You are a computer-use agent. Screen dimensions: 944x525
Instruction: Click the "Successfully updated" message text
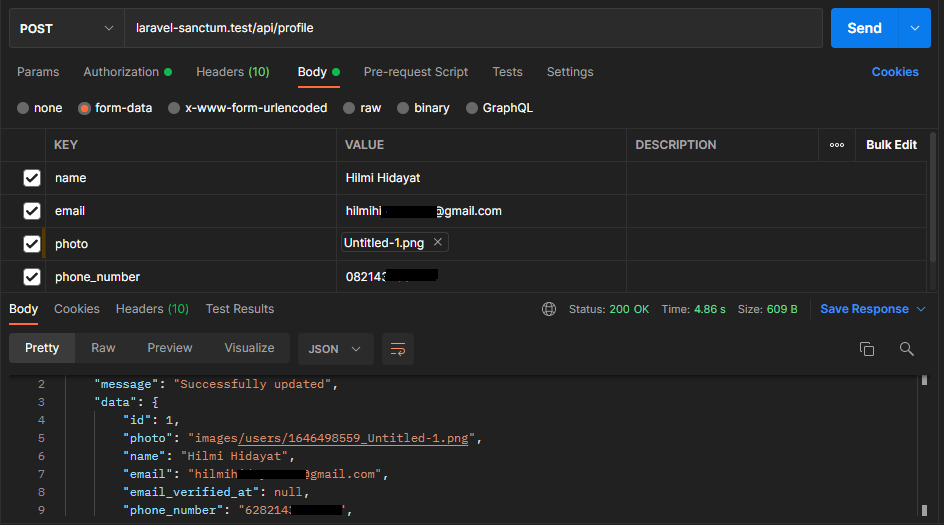point(252,384)
